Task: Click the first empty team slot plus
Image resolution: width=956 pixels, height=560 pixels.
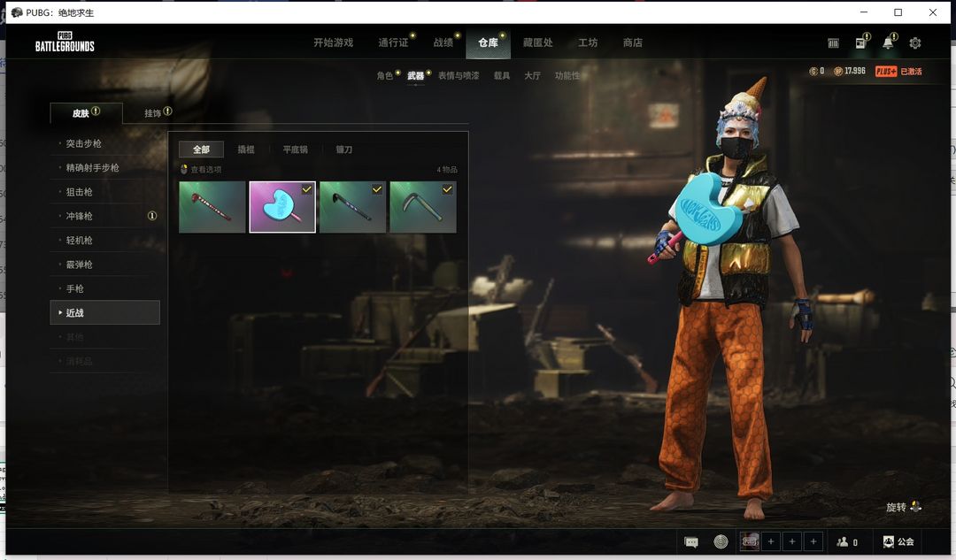Action: (x=771, y=541)
